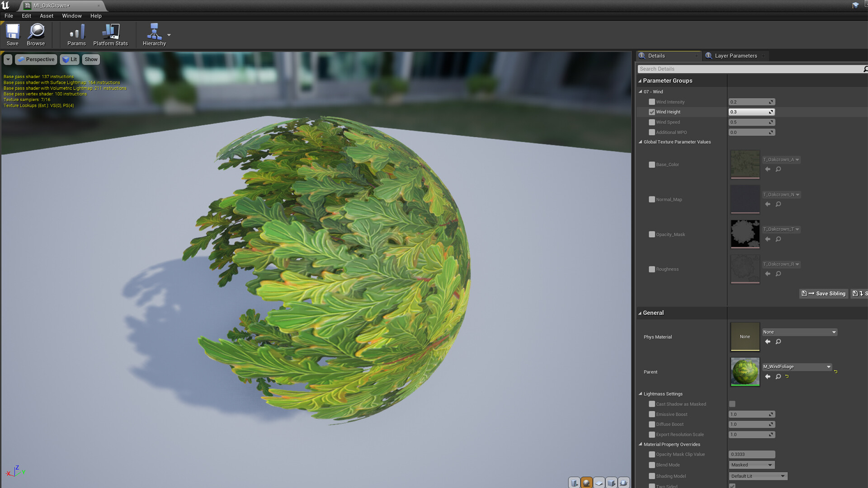Enable the Wind Intensity parameter override
The width and height of the screenshot is (868, 488).
pyautogui.click(x=652, y=102)
